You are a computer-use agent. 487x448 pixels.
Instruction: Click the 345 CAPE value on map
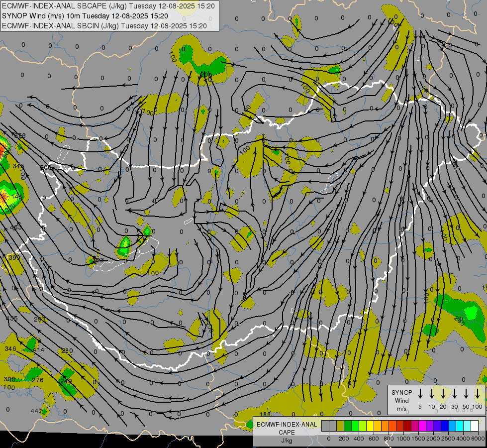[18, 166]
